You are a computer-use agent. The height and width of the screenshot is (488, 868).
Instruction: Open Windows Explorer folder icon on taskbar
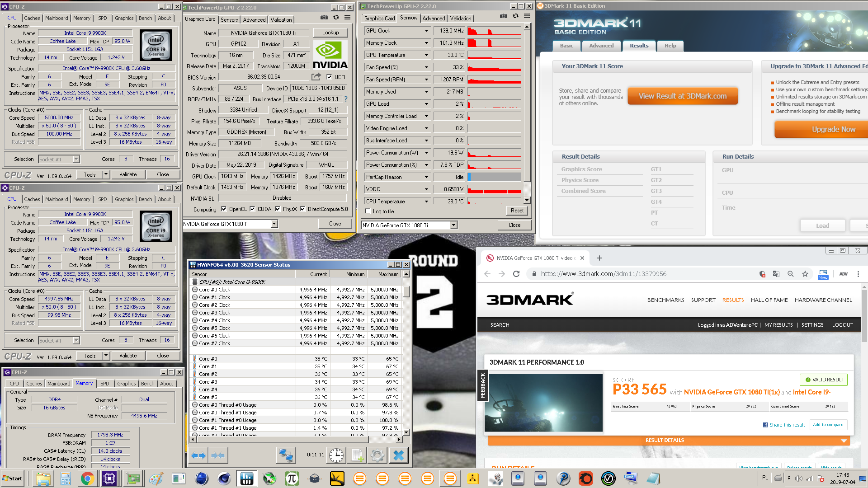pos(43,479)
